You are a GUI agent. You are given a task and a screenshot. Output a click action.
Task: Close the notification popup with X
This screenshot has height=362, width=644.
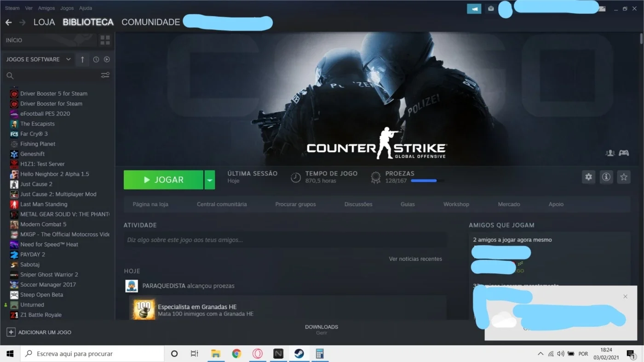point(625,297)
